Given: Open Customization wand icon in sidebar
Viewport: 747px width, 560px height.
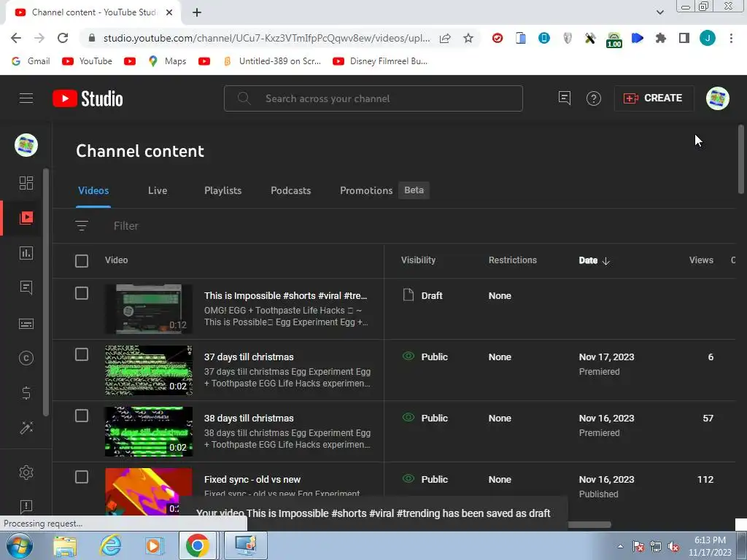Looking at the screenshot, I should [x=26, y=427].
